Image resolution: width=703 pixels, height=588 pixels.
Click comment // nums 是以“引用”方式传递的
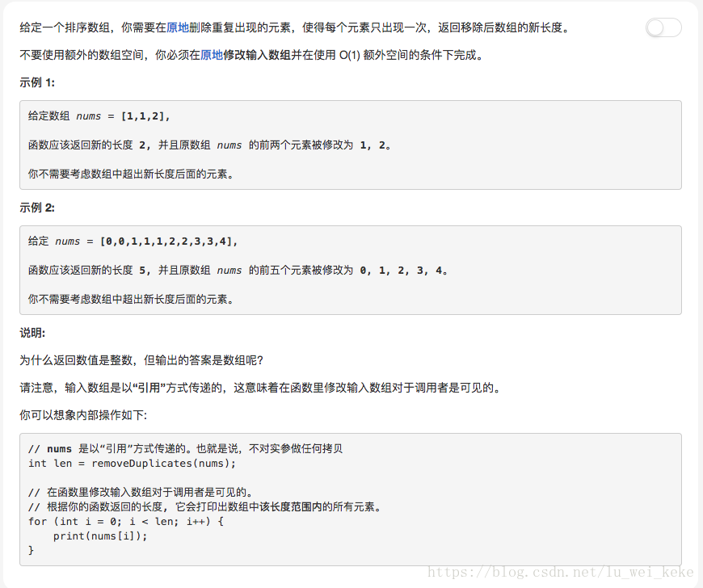tap(186, 448)
